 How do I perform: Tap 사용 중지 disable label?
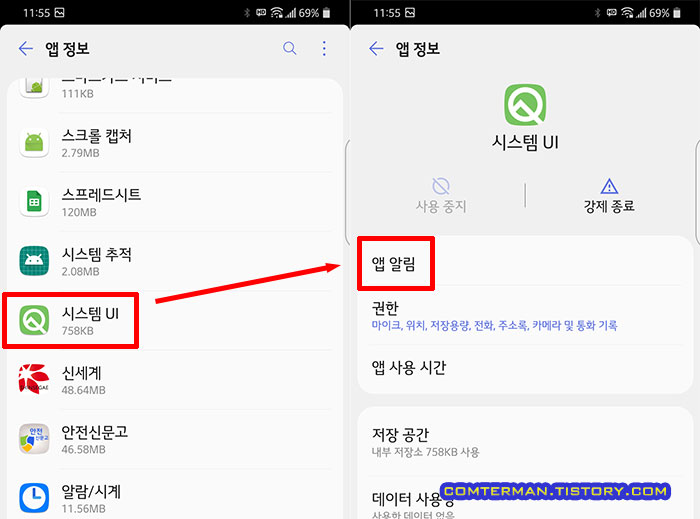click(x=441, y=206)
